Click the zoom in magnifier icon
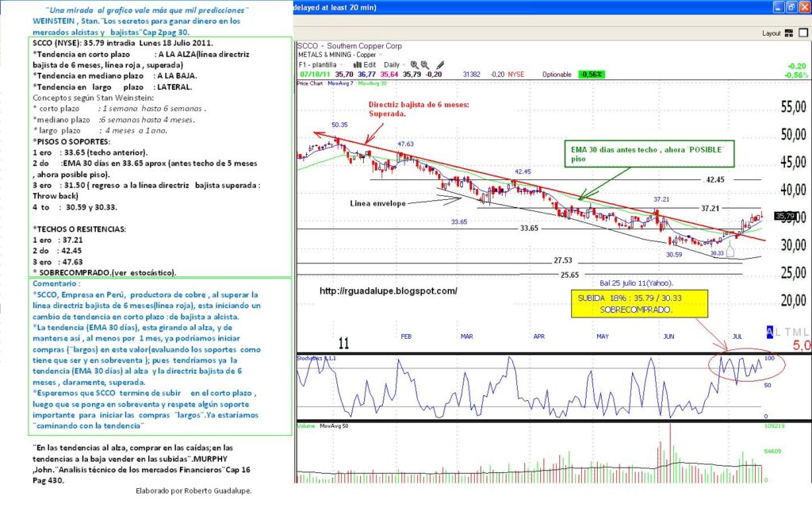 point(414,65)
